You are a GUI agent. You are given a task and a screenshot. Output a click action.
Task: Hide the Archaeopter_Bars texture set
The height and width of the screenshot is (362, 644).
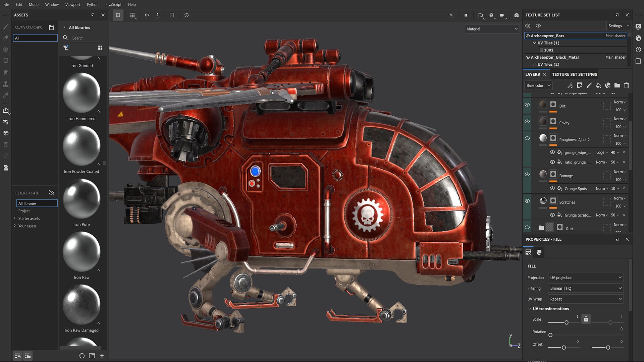(528, 36)
